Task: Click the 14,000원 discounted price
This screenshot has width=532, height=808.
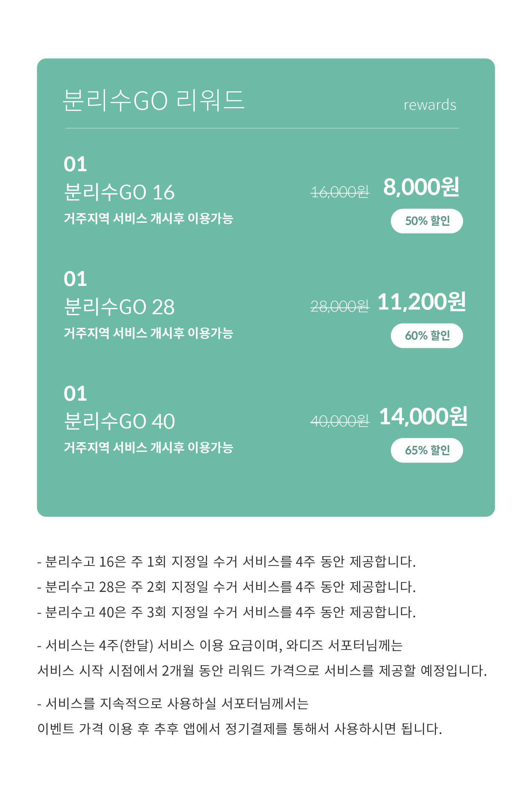Action: pos(423,417)
